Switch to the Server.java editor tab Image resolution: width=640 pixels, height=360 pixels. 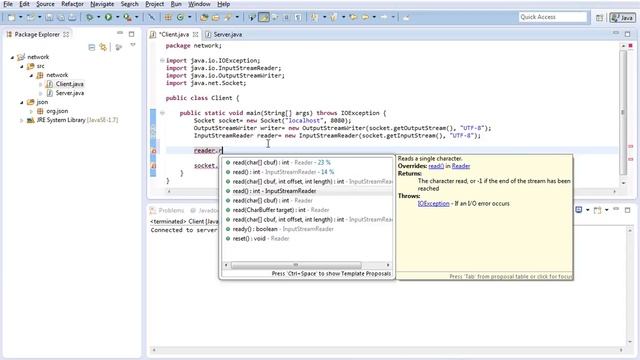[224, 35]
